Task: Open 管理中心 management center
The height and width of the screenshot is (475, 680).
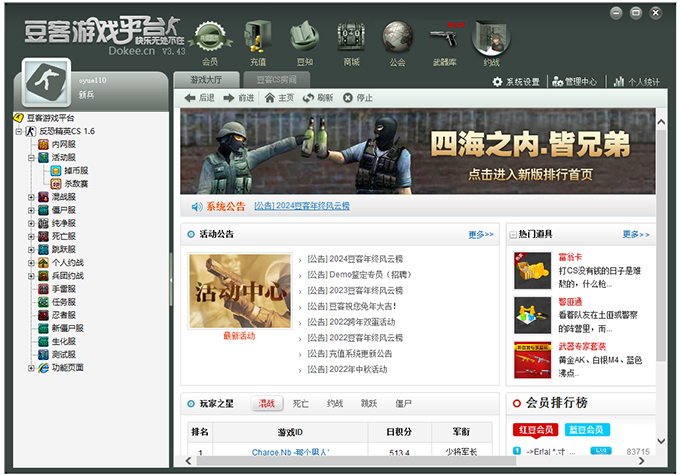Action: tap(575, 82)
